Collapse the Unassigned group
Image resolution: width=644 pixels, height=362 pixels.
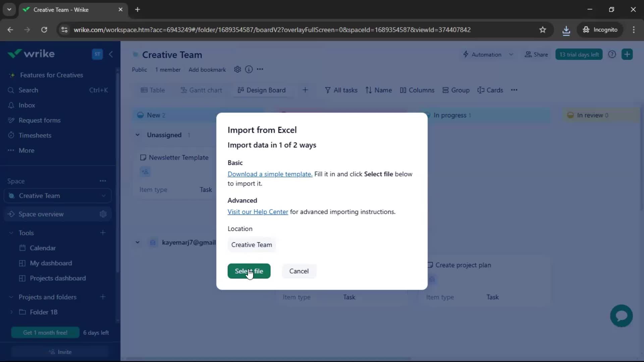tap(138, 135)
